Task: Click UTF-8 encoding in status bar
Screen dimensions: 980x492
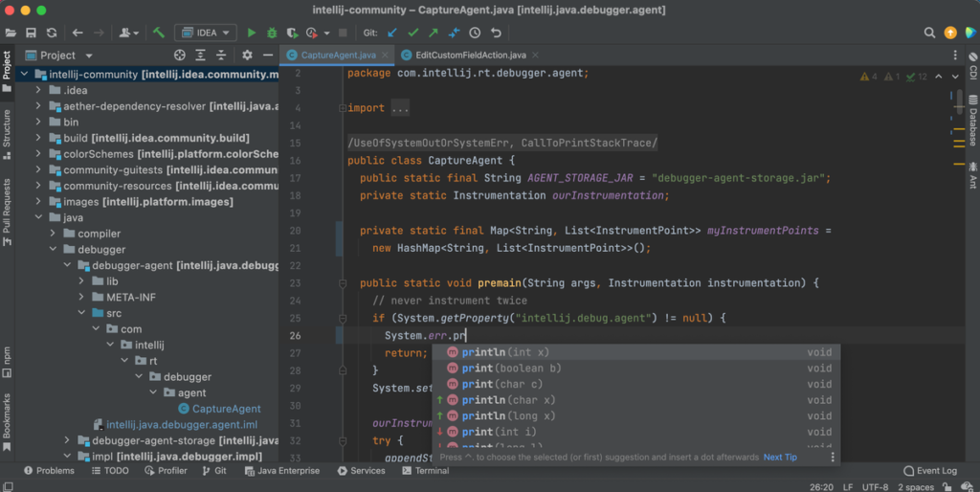Action: pos(875,487)
